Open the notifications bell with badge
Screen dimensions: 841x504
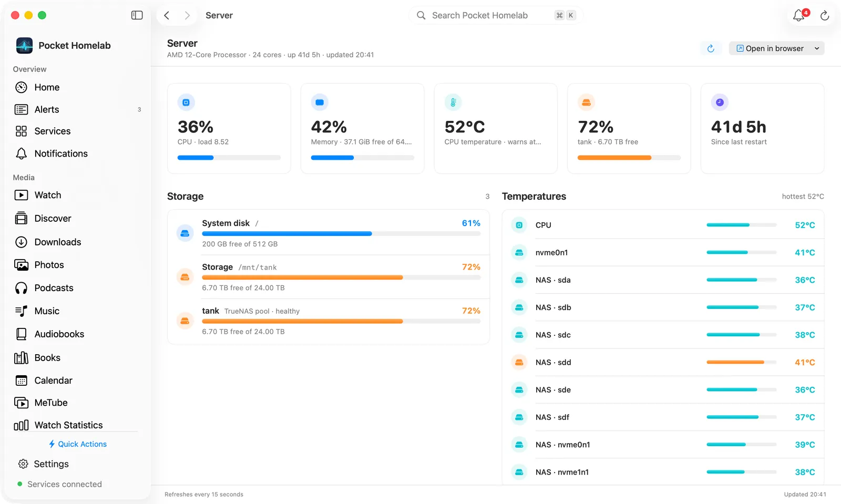799,15
